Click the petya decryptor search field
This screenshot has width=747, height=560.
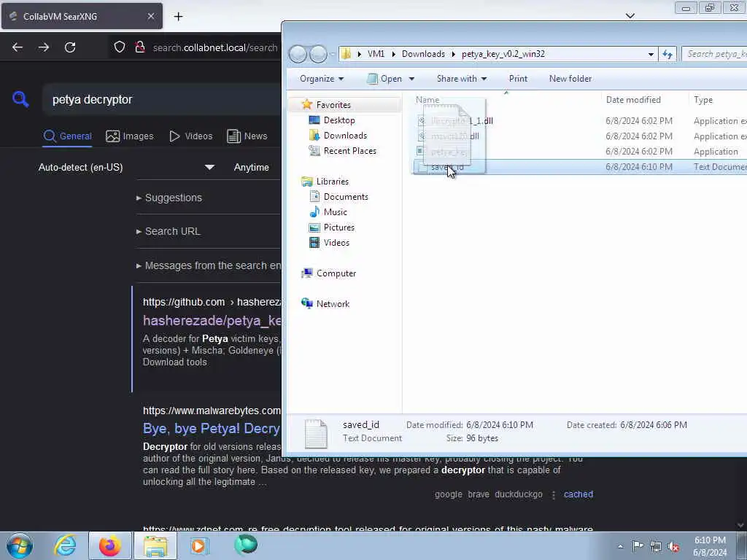[162, 99]
